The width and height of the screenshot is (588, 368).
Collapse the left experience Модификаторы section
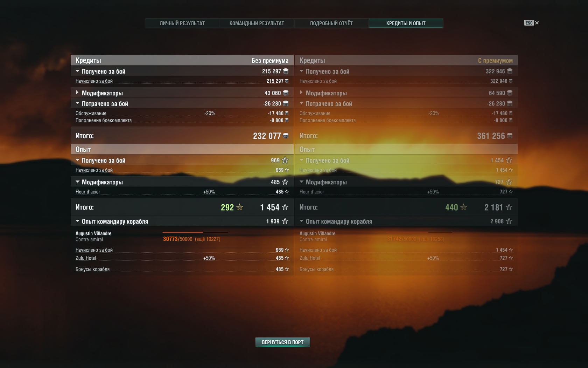click(77, 182)
